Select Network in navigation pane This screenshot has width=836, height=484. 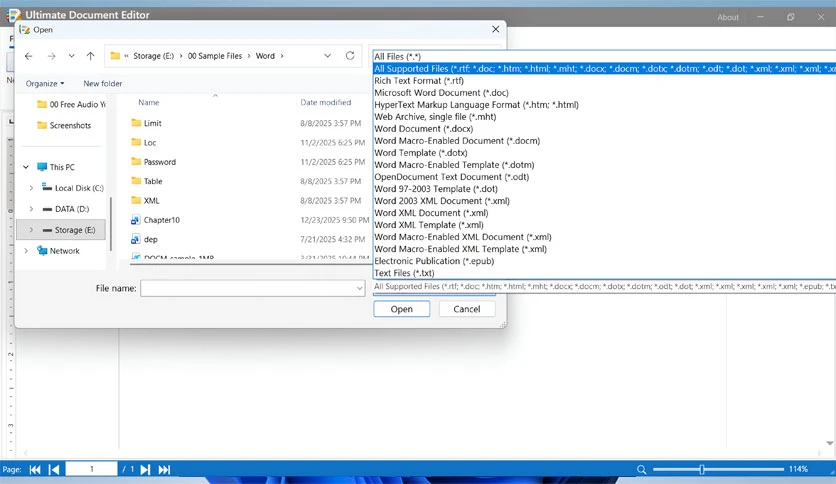pos(58,251)
